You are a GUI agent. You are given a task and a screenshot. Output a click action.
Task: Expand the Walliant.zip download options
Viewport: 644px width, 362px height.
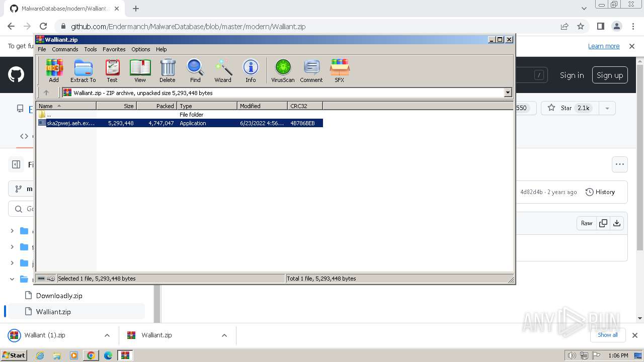pyautogui.click(x=224, y=335)
